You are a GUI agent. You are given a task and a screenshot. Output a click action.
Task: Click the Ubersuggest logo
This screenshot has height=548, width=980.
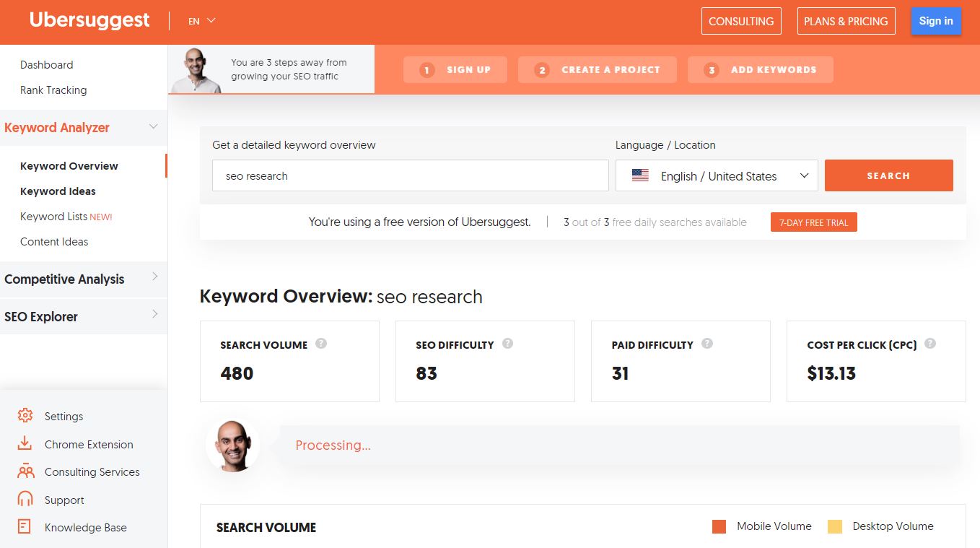89,20
